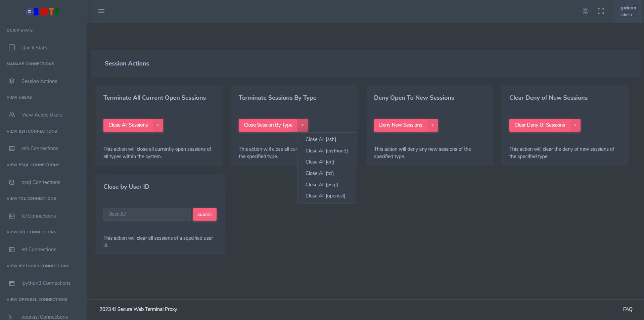Click the ipython3 Connections sidebar icon
This screenshot has width=644, height=320.
12,283
